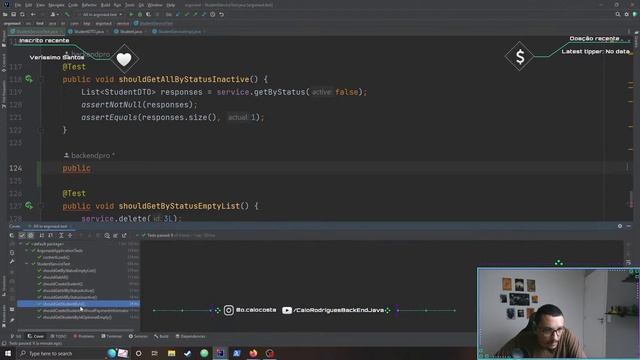Click the Rollback undo arrow icon

(221, 14)
